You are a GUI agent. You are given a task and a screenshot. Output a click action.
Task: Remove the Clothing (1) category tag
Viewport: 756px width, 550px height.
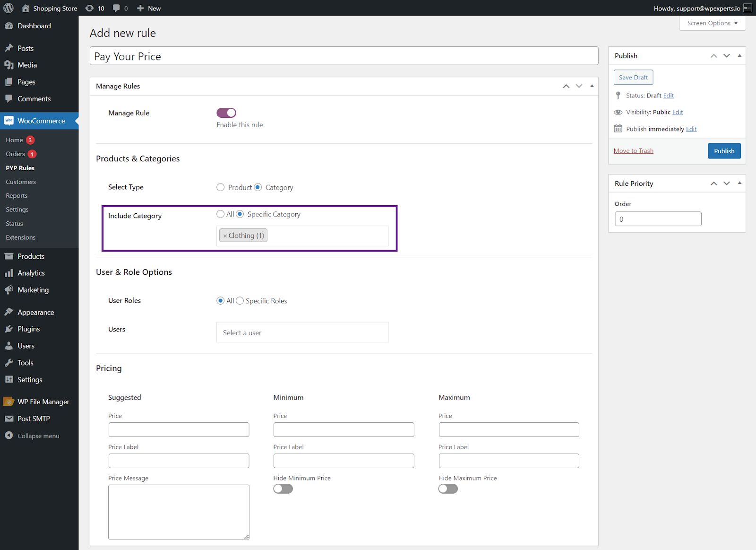point(225,236)
